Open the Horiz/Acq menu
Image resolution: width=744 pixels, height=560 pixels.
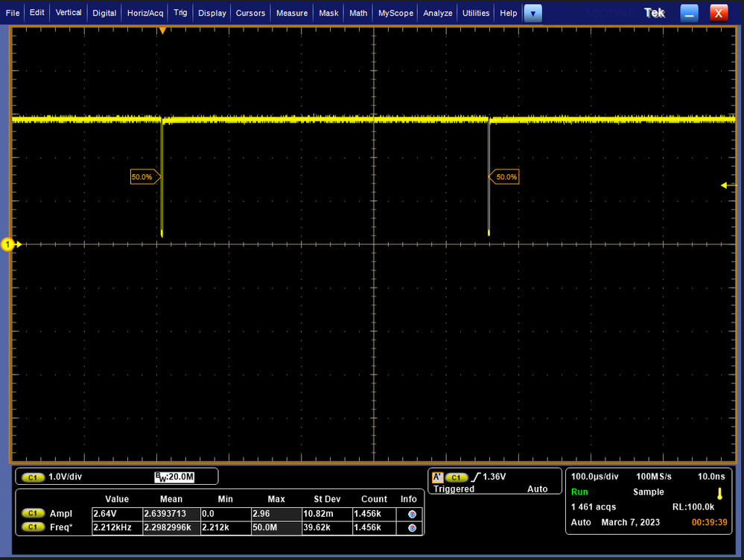(x=145, y=13)
